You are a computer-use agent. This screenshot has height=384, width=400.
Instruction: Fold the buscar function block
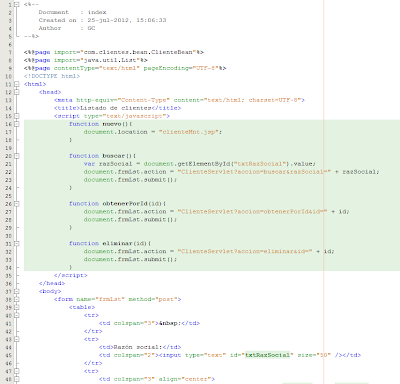[17, 156]
